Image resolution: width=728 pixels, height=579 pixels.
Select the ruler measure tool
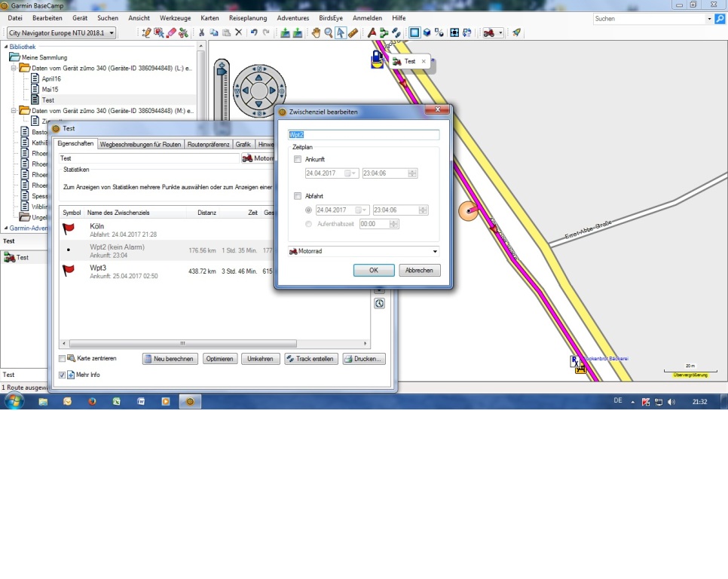tap(353, 33)
